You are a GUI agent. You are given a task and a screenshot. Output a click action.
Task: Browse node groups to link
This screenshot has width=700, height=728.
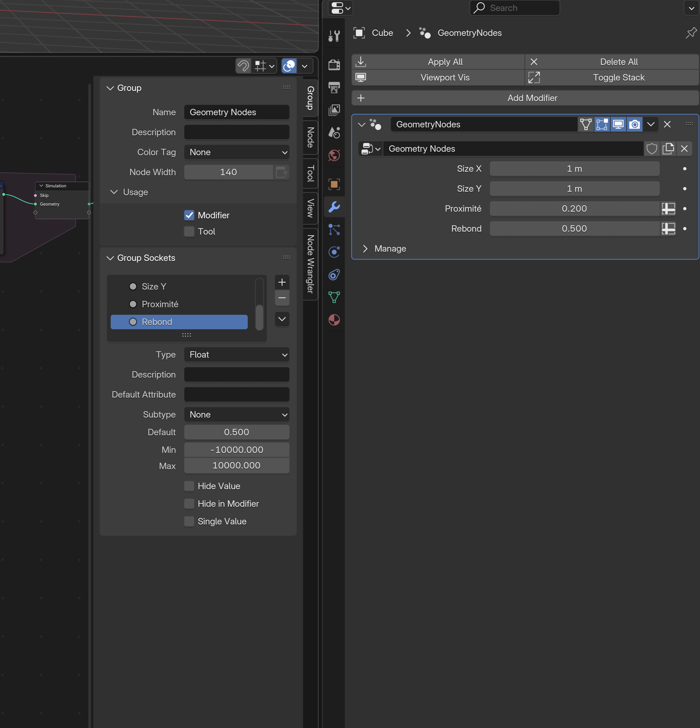click(371, 149)
